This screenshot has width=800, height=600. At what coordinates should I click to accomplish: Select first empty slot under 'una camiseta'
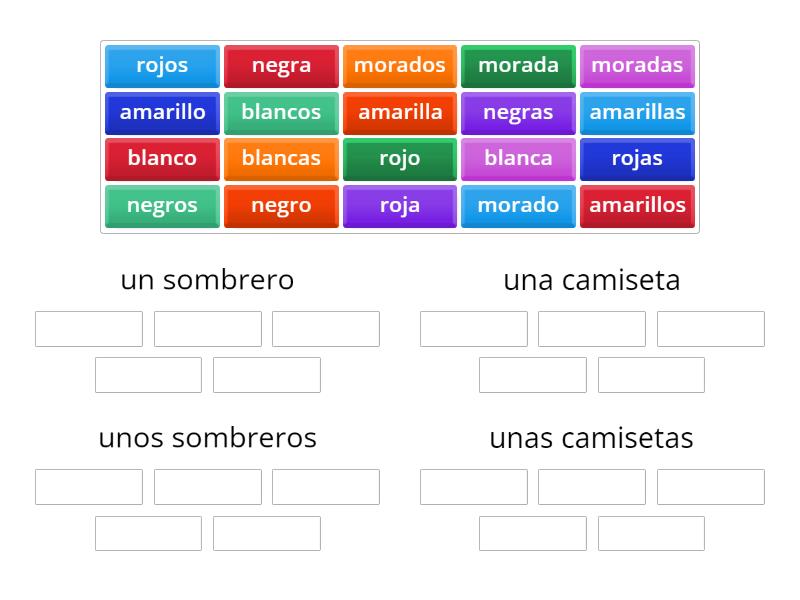(474, 329)
